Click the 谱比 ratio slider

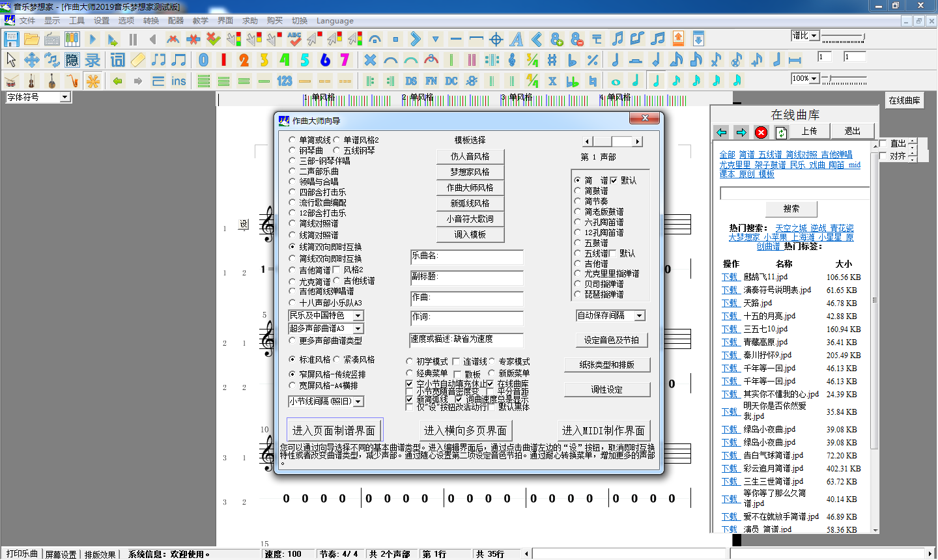[844, 36]
